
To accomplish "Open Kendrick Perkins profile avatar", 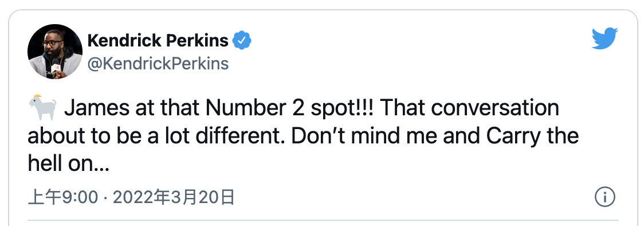I will 54,52.
